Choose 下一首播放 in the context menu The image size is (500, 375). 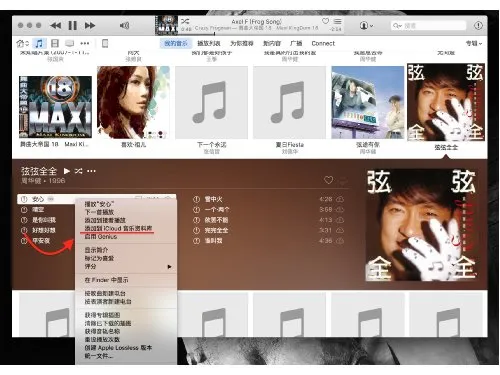pos(99,212)
